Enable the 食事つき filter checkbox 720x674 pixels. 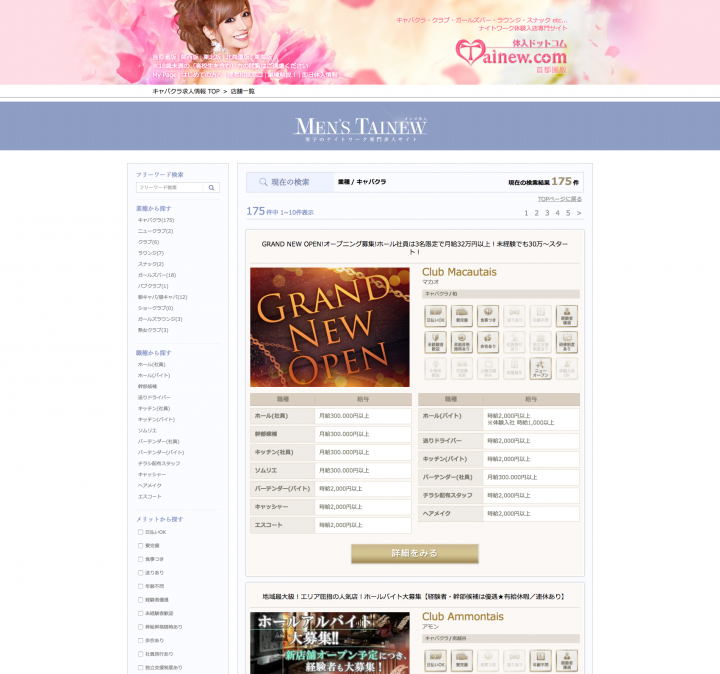tap(140, 559)
